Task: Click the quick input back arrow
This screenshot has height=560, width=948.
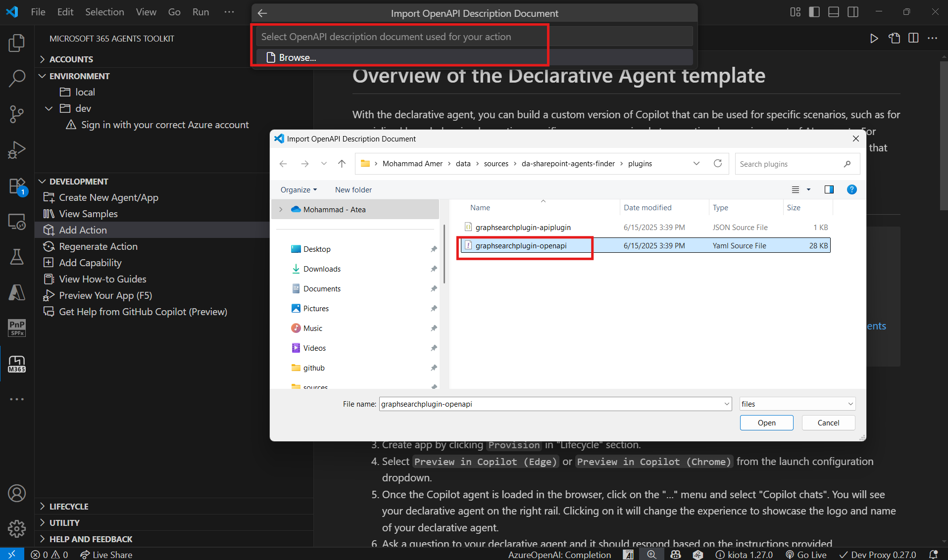Action: click(262, 13)
